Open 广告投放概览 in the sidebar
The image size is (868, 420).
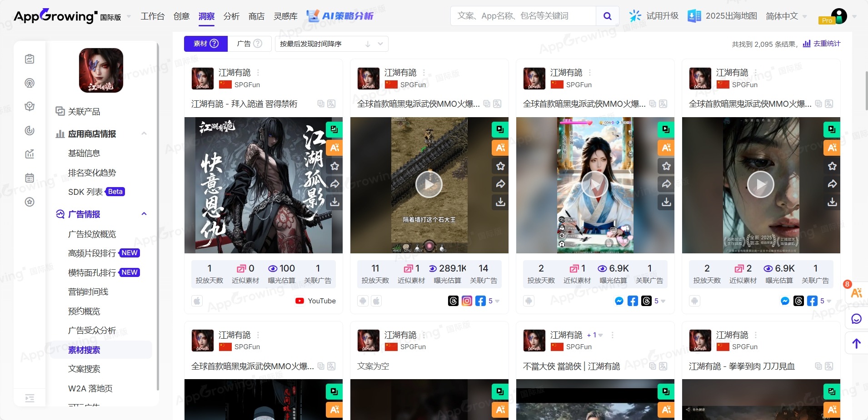click(92, 234)
